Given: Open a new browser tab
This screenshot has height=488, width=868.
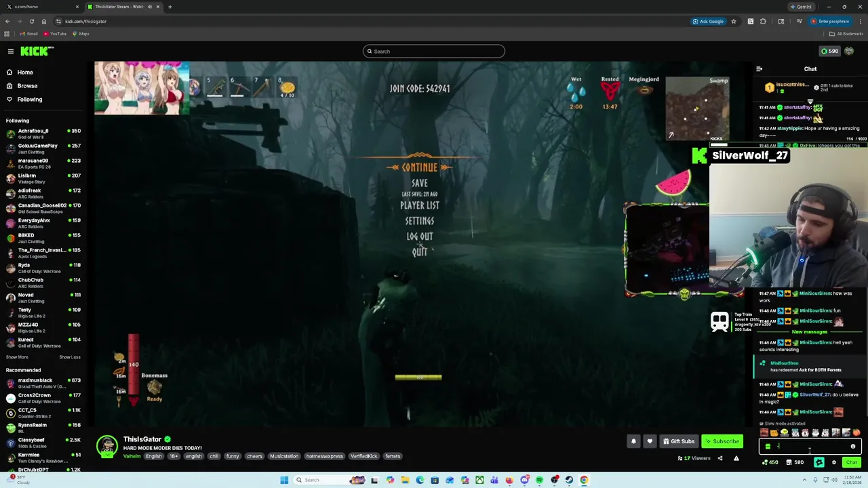Looking at the screenshot, I should (x=170, y=7).
